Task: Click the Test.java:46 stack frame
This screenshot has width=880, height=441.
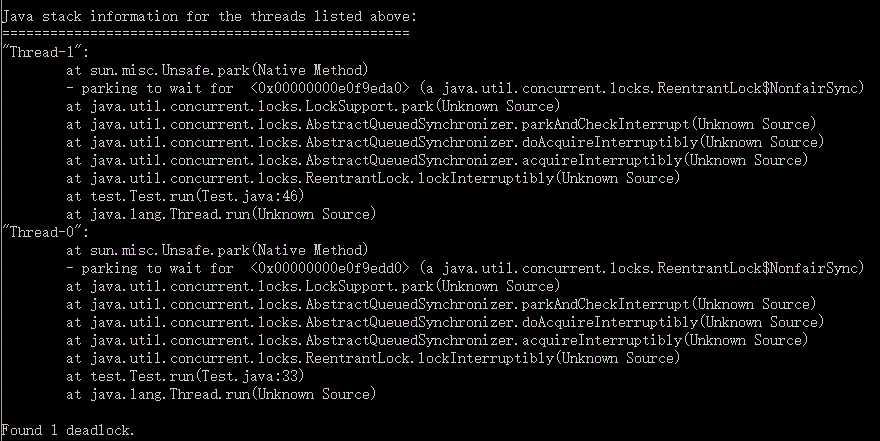Action: pyautogui.click(x=185, y=196)
